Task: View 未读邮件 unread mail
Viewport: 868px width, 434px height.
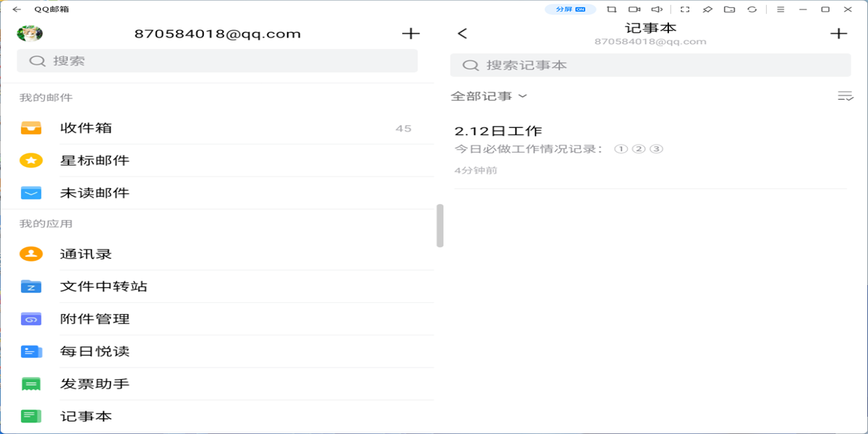Action: click(94, 192)
